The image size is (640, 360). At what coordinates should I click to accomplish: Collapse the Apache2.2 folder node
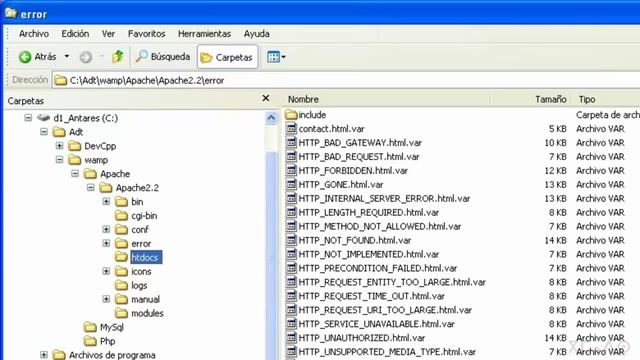(x=91, y=188)
